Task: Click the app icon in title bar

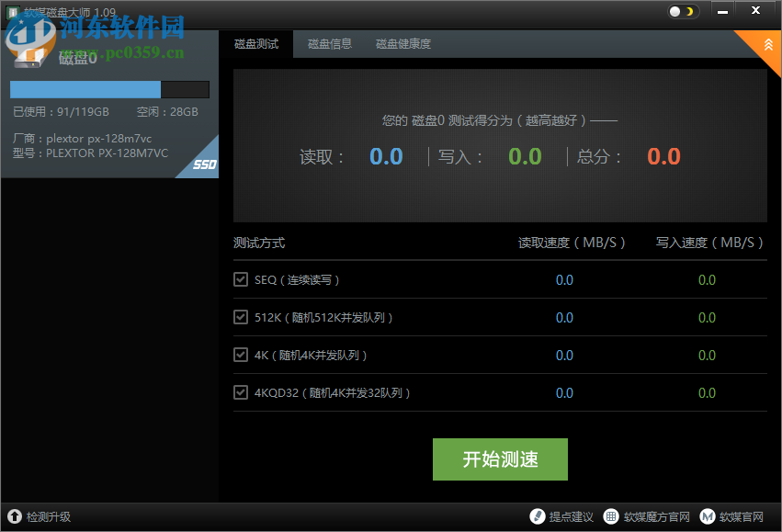Action: click(13, 12)
